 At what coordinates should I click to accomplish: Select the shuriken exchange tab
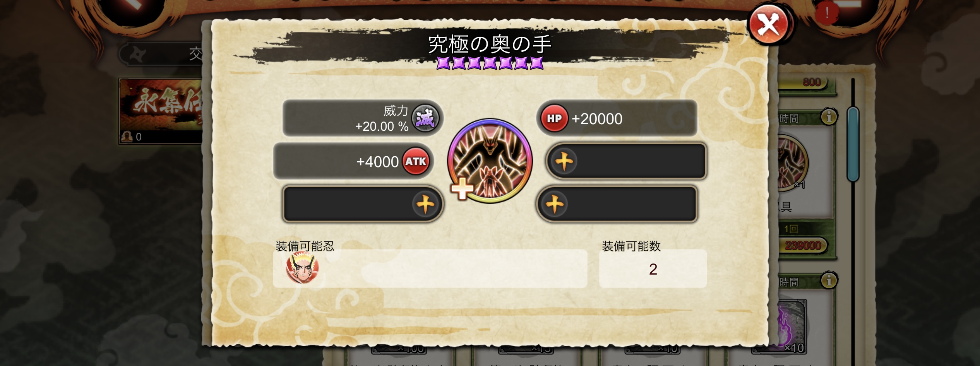[161, 54]
